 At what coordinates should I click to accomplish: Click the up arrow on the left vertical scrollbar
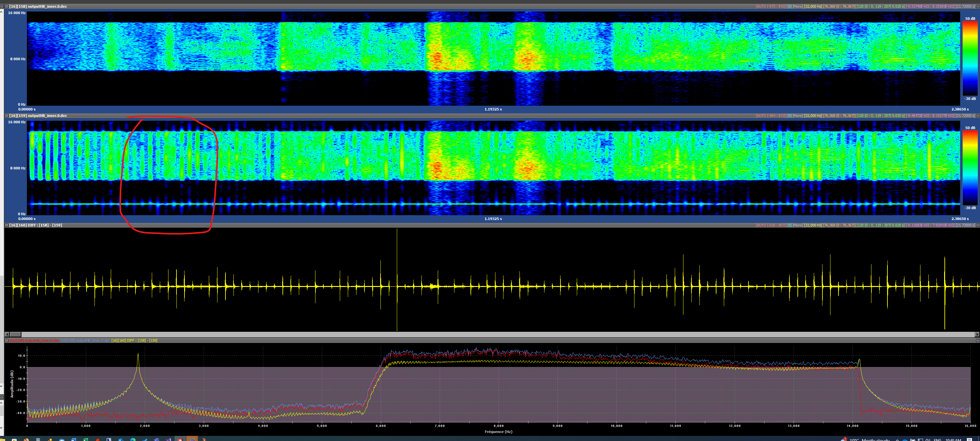pyautogui.click(x=2, y=12)
